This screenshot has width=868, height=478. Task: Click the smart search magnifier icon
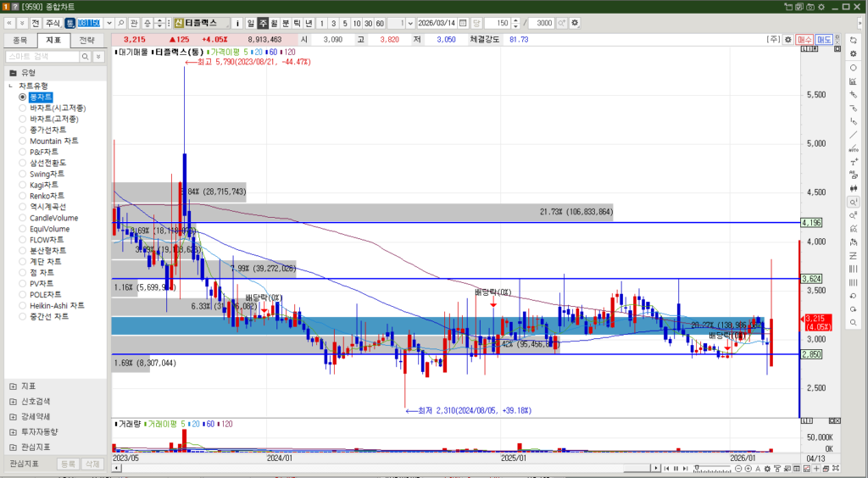[x=86, y=57]
